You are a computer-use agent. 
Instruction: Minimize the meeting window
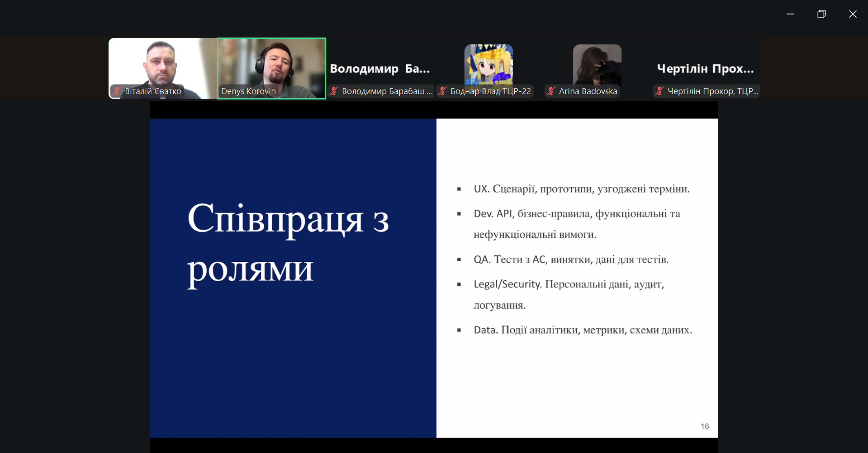(x=790, y=14)
